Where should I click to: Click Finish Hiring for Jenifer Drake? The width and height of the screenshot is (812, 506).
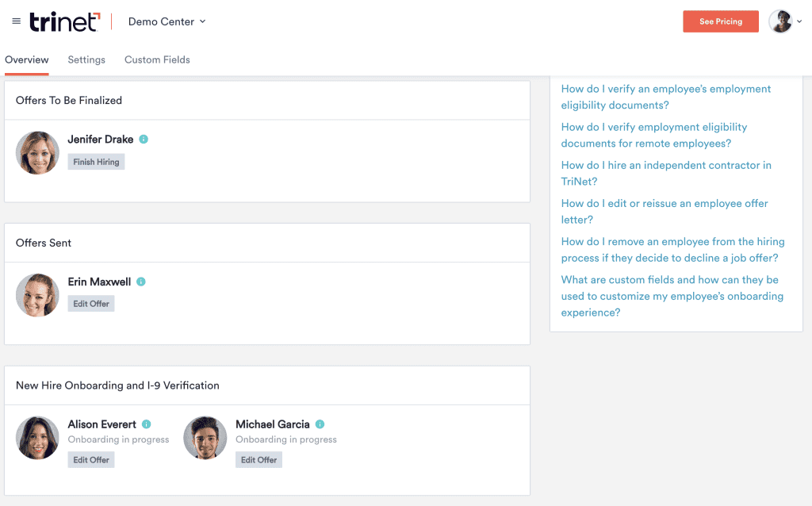click(96, 162)
